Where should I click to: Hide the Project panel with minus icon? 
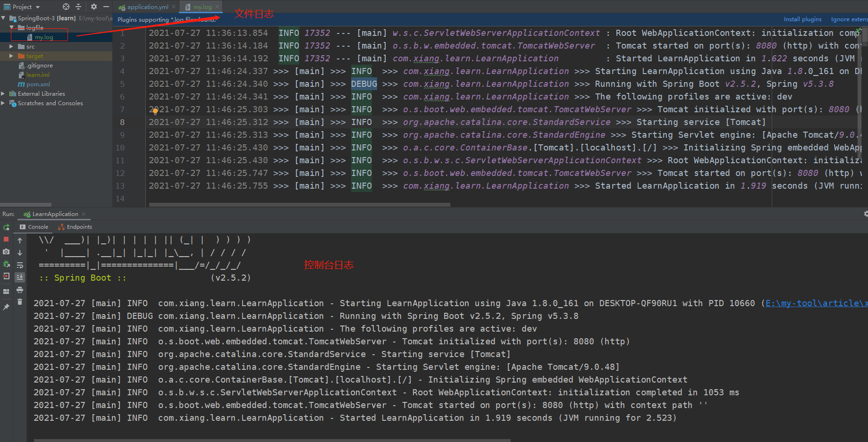[x=106, y=7]
